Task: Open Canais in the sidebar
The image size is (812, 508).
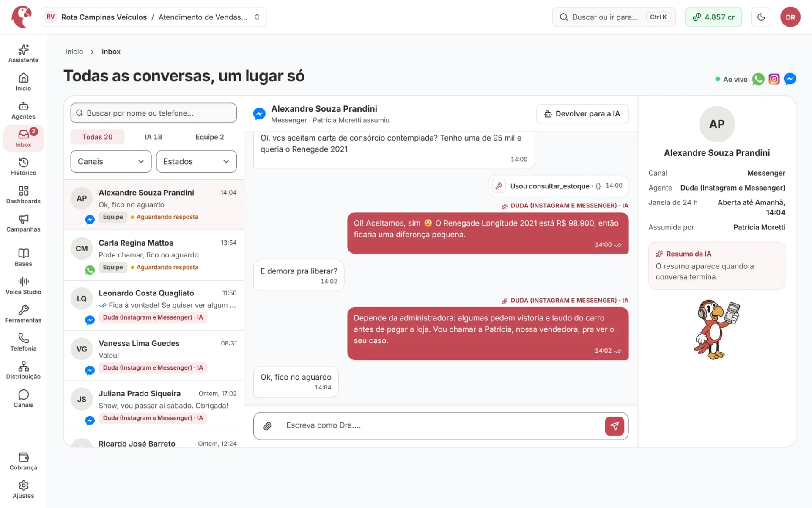Action: [23, 399]
